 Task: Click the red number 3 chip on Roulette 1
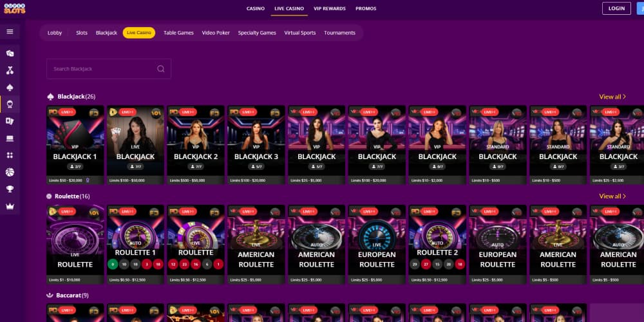[147, 264]
